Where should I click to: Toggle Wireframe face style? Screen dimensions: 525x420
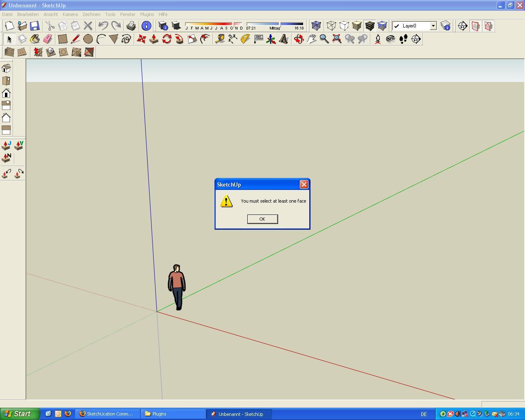[x=331, y=26]
